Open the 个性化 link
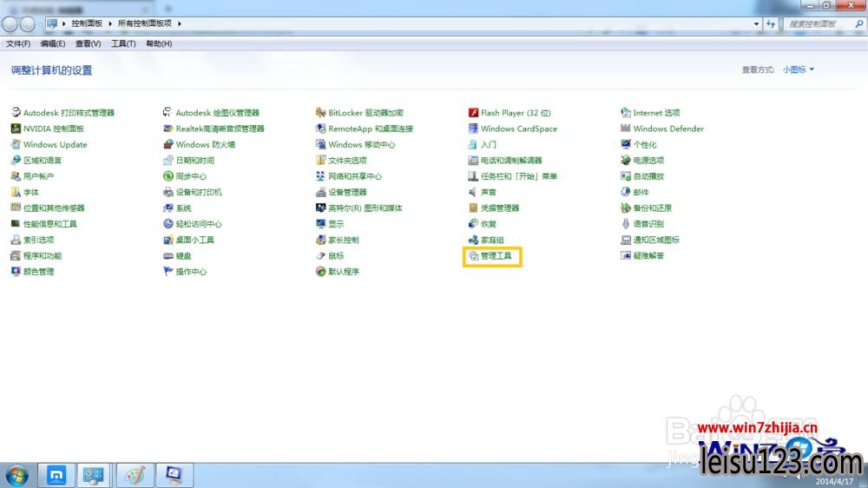Screen dimensions: 868x488 point(645,144)
